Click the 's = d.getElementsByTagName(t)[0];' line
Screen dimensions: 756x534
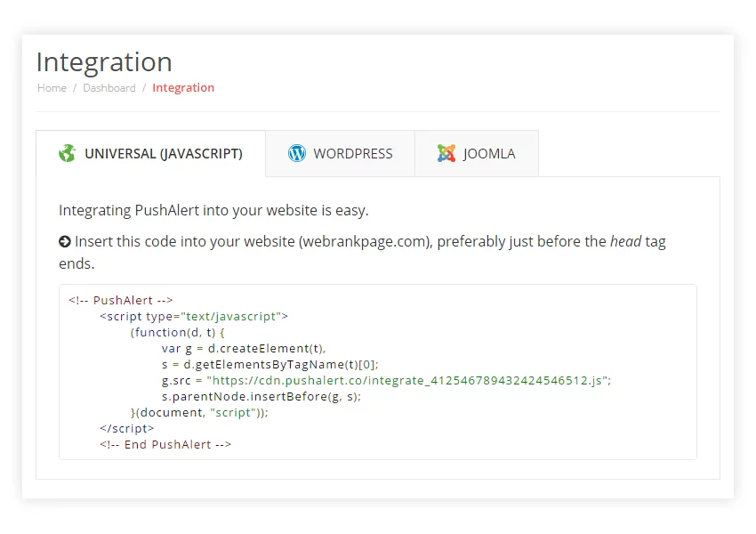(x=270, y=364)
